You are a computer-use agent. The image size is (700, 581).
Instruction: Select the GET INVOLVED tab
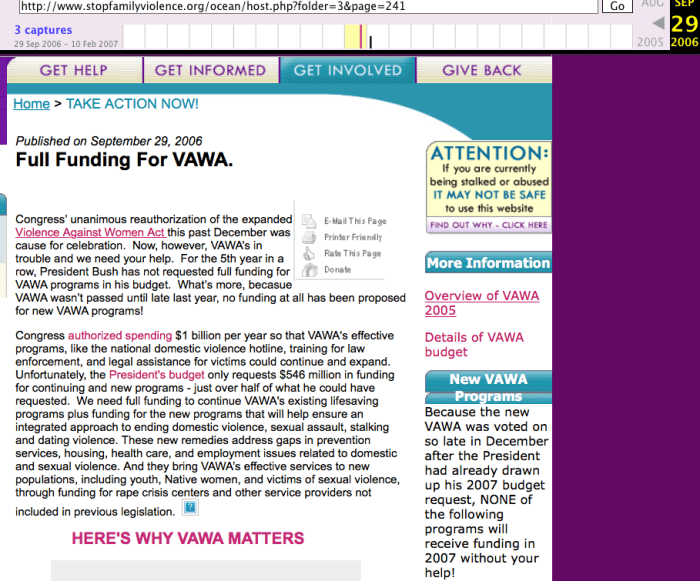point(347,70)
